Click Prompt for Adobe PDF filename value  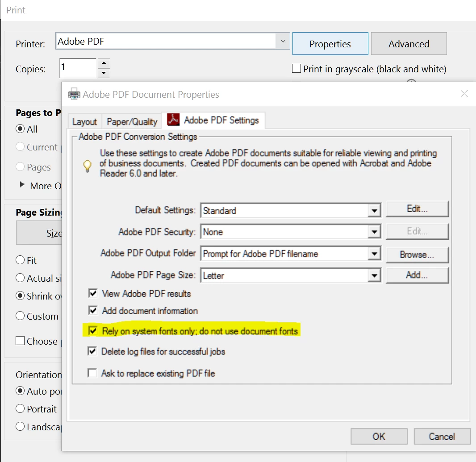click(x=260, y=254)
